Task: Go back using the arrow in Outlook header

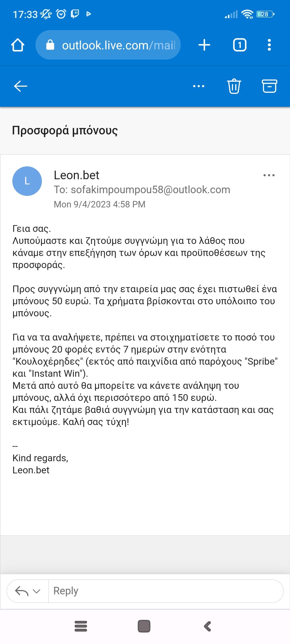Action: tap(21, 86)
